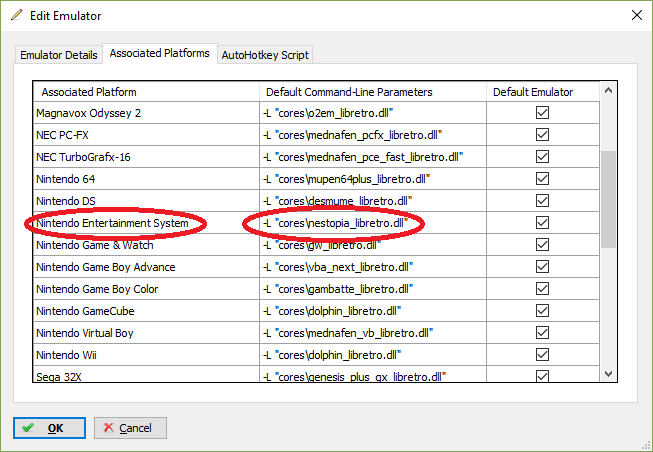Click the Default Emulator column header

pos(543,92)
